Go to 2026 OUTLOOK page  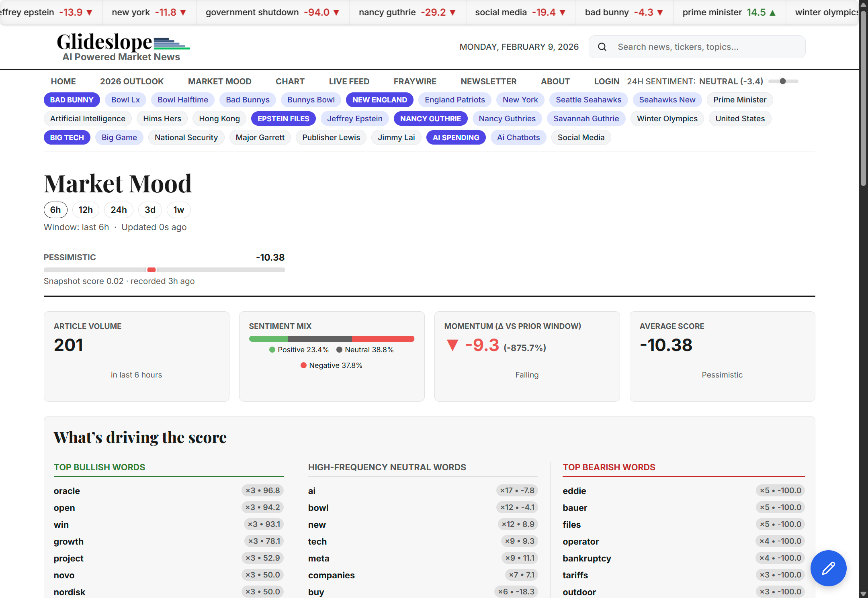132,82
